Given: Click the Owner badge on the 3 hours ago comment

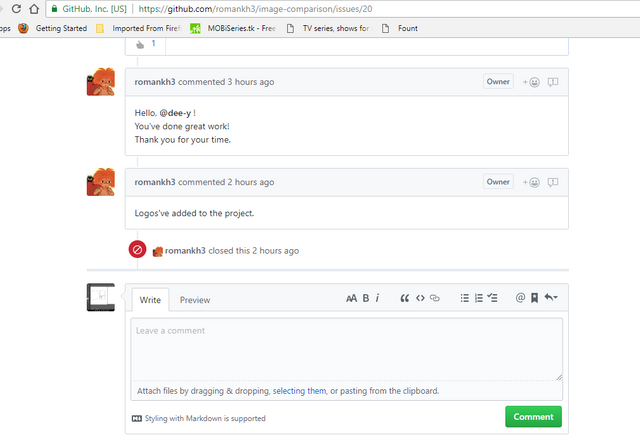Looking at the screenshot, I should (498, 82).
